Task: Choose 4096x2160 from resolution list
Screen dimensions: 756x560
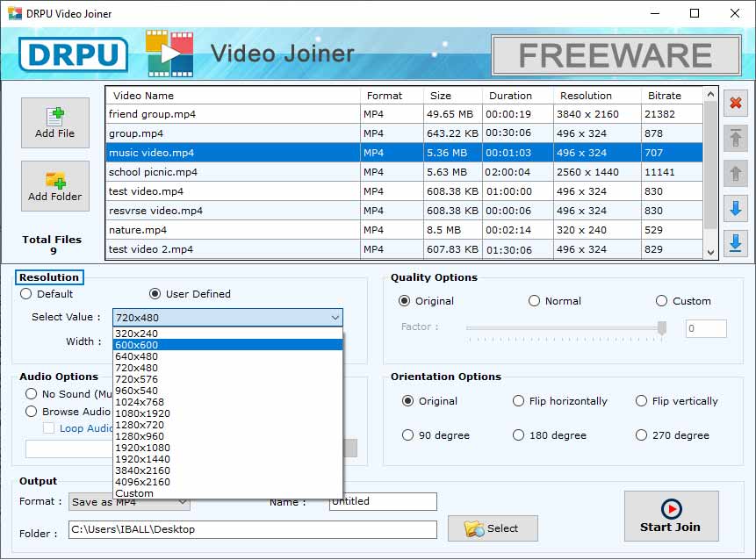Action: click(x=227, y=482)
